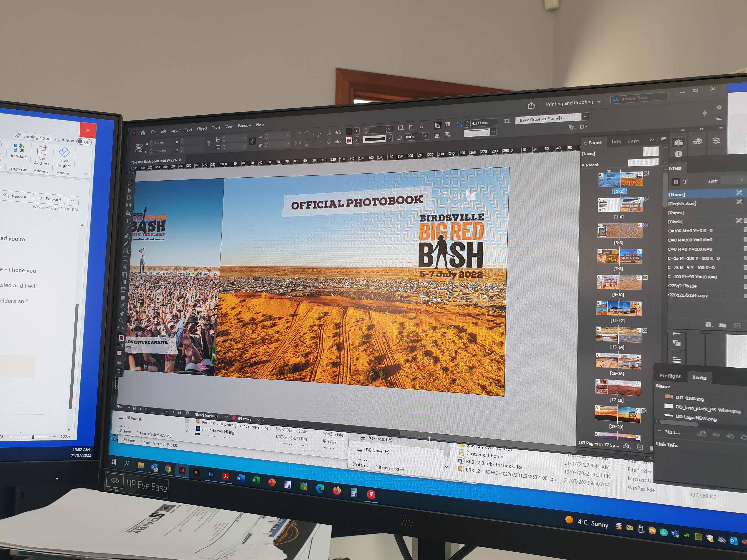Select the Pencil tool

[126, 243]
